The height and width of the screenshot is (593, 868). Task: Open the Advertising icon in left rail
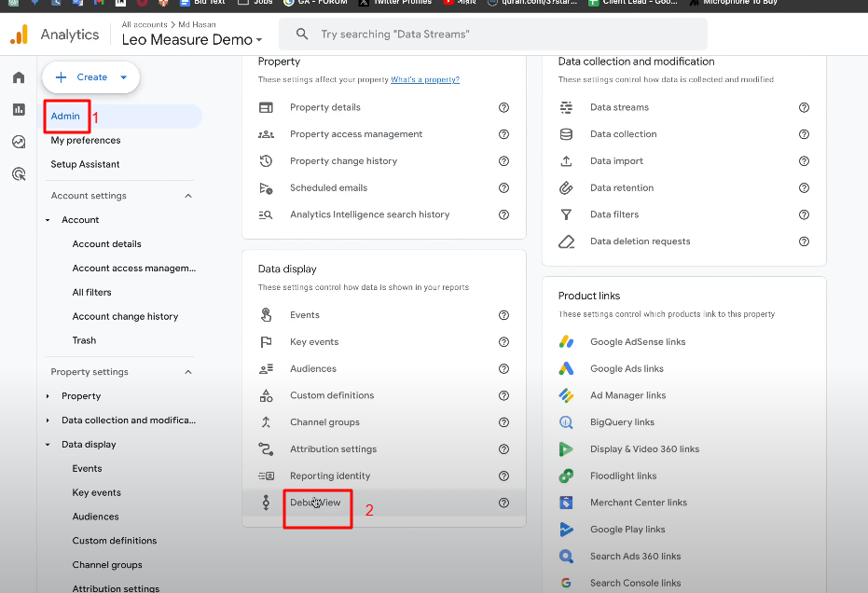[19, 174]
